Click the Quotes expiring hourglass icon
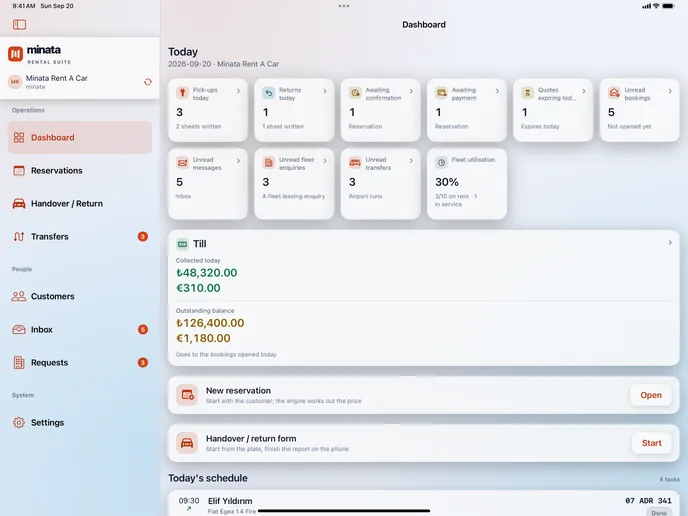Image resolution: width=688 pixels, height=516 pixels. (x=527, y=93)
